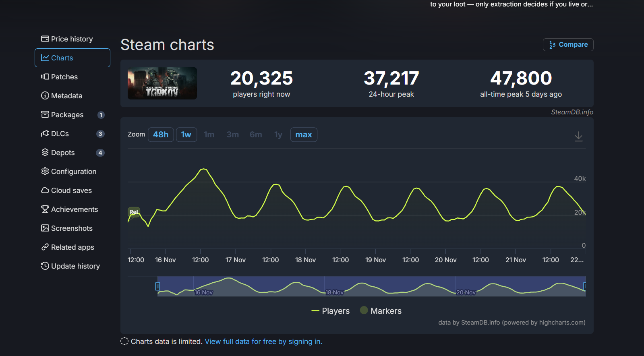This screenshot has height=356, width=644.
Task: Click the Packages box icon
Action: coord(45,114)
